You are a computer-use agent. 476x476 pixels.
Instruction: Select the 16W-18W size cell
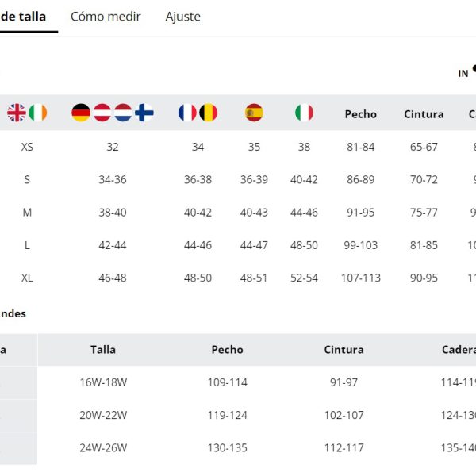tap(103, 382)
